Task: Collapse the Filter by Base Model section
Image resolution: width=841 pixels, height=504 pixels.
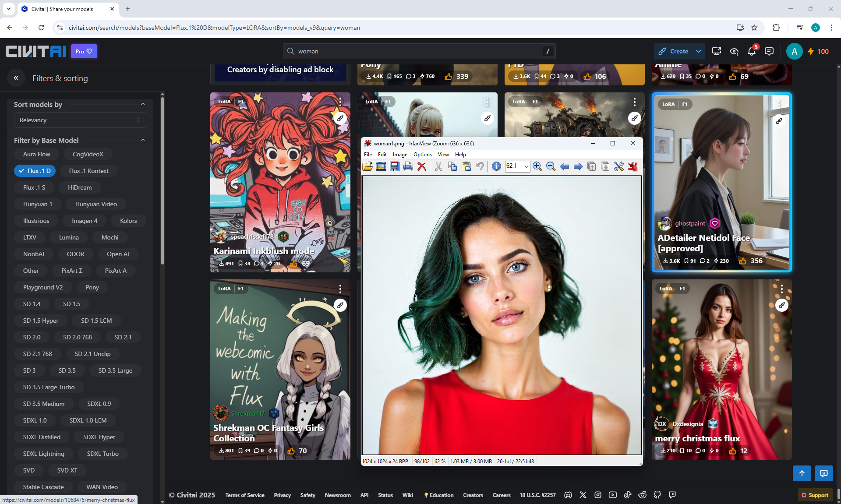Action: point(143,140)
